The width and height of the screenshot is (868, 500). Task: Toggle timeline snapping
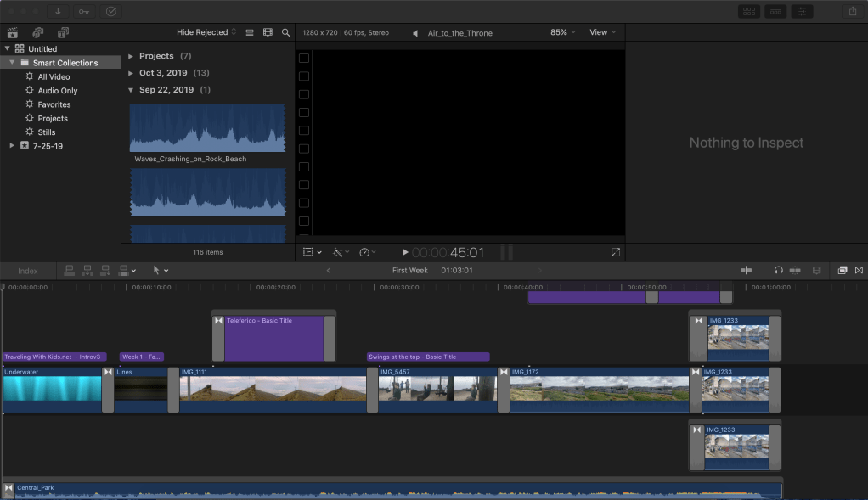[x=795, y=270]
